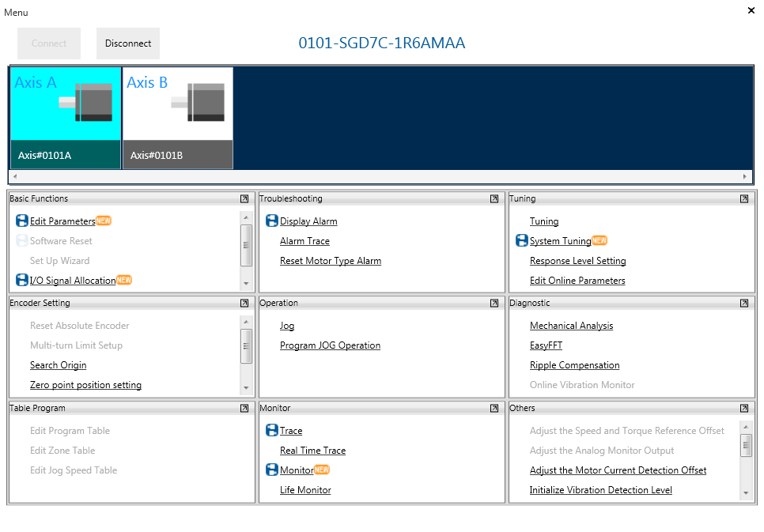The image size is (764, 532).
Task: Pop out the Tuning panel
Action: (744, 199)
